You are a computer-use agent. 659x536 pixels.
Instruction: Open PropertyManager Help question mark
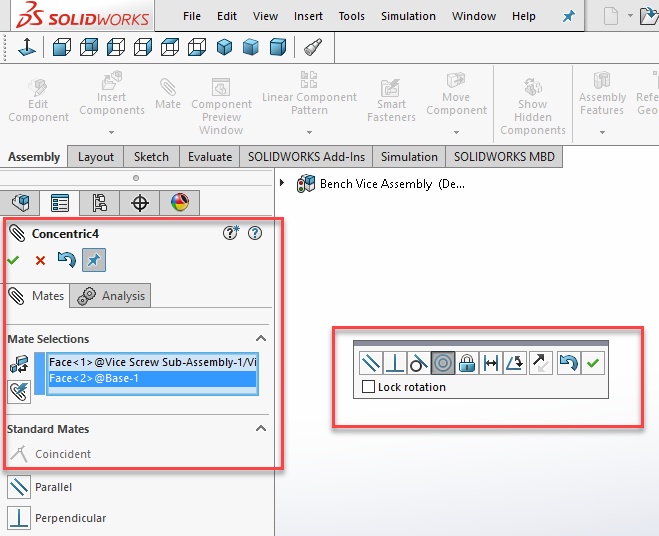tap(255, 233)
